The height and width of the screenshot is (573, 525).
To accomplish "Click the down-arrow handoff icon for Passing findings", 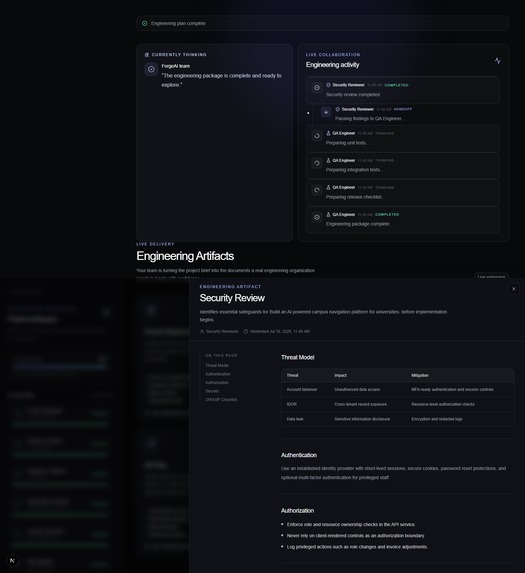I will click(x=326, y=112).
